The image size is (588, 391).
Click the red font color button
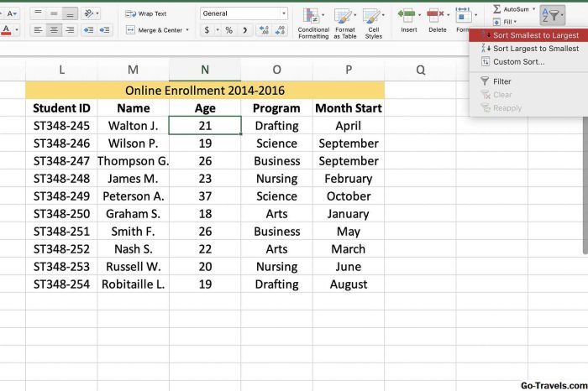tap(6, 30)
